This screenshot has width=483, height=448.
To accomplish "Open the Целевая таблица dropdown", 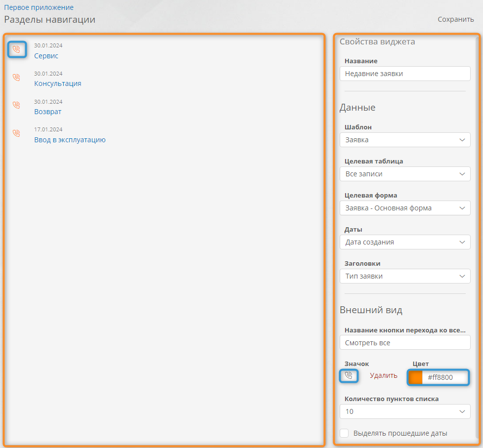I will coord(405,174).
